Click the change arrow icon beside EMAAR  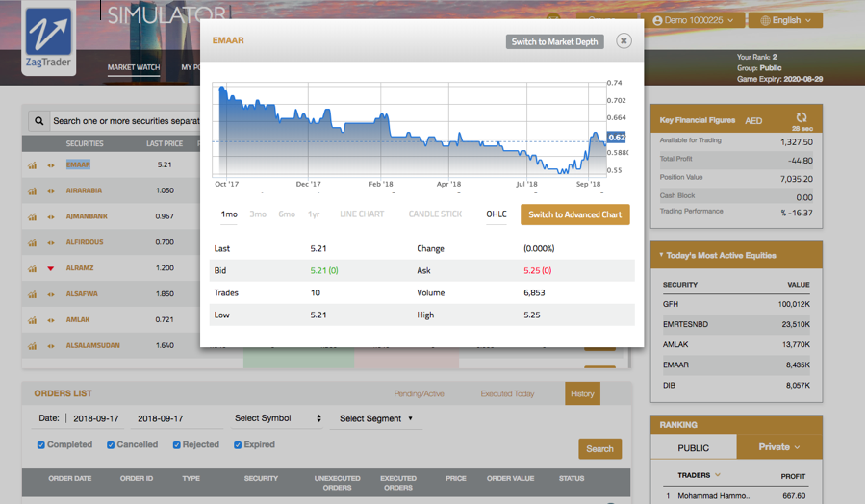click(x=51, y=165)
